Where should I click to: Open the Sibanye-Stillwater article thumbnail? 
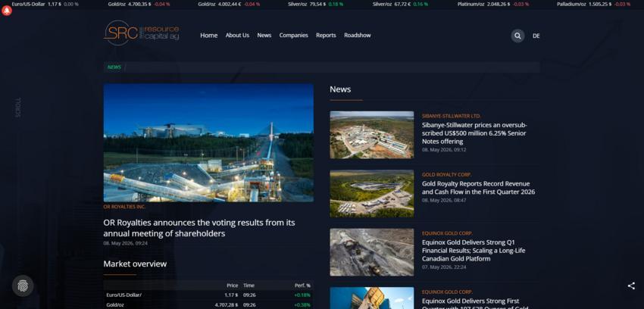coord(372,135)
